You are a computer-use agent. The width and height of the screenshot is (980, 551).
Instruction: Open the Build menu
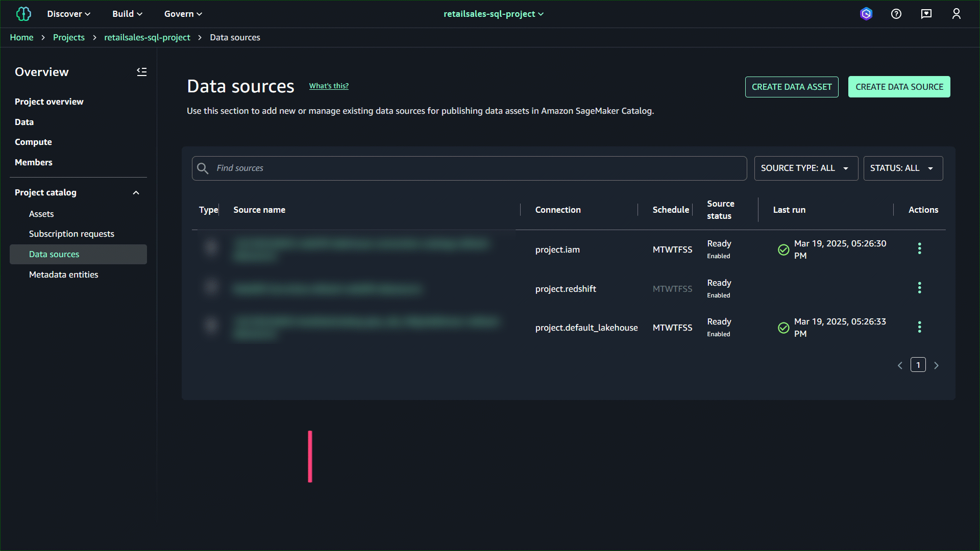(127, 14)
